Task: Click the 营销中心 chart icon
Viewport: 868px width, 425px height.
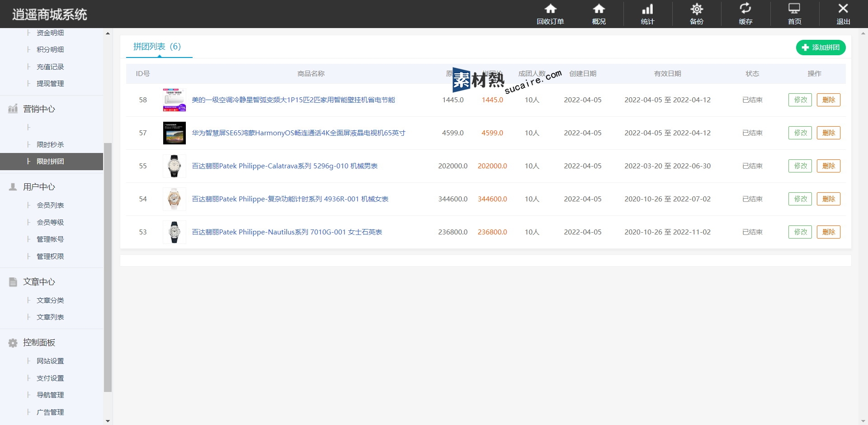Action: [13, 109]
